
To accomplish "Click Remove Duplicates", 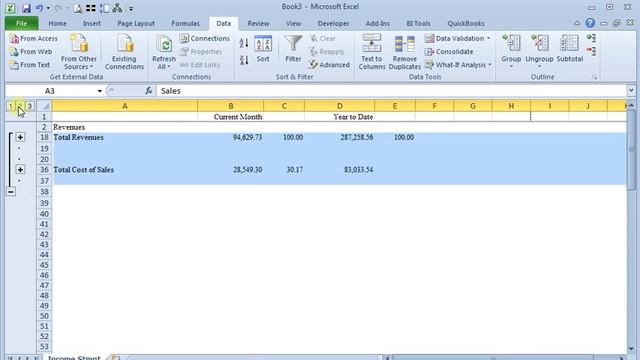I will pyautogui.click(x=404, y=52).
